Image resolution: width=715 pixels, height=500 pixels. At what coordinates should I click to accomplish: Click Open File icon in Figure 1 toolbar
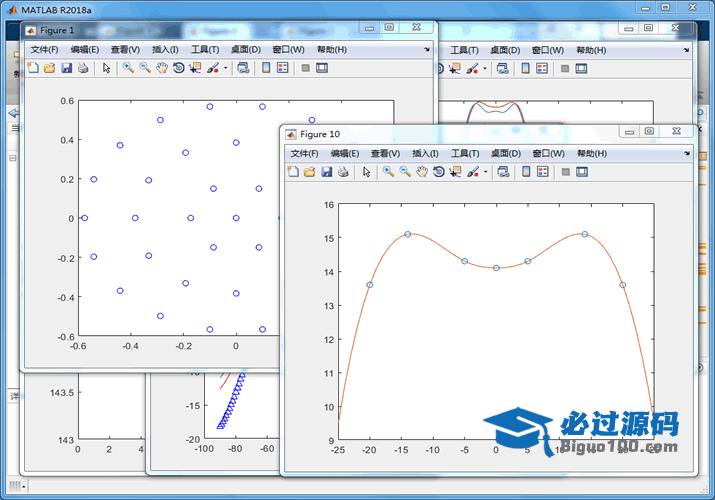point(49,68)
